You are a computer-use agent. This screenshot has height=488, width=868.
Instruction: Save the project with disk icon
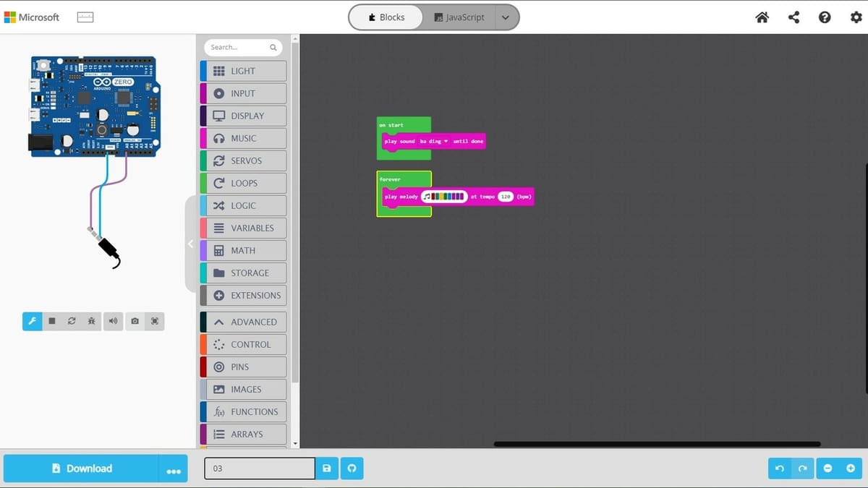(327, 468)
